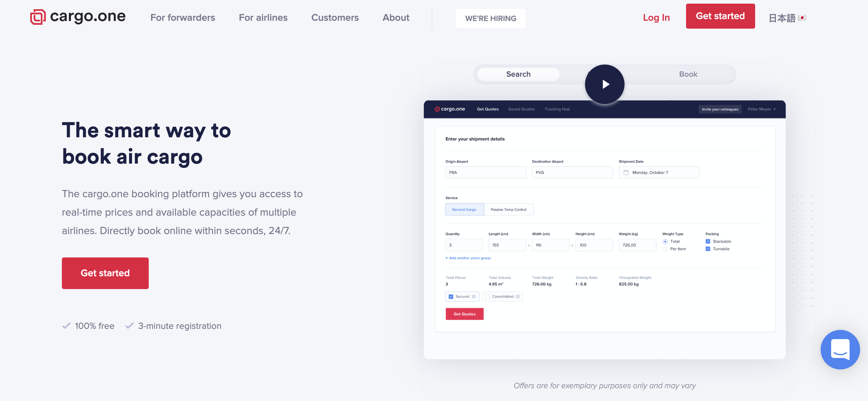Click the cargo.one logo icon in the header
868x401 pixels.
pos(38,17)
